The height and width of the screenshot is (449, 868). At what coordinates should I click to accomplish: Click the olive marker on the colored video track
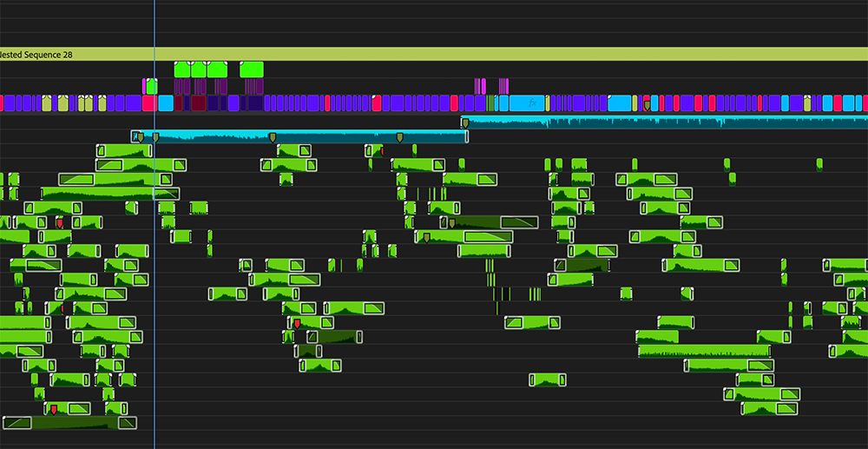coord(647,104)
